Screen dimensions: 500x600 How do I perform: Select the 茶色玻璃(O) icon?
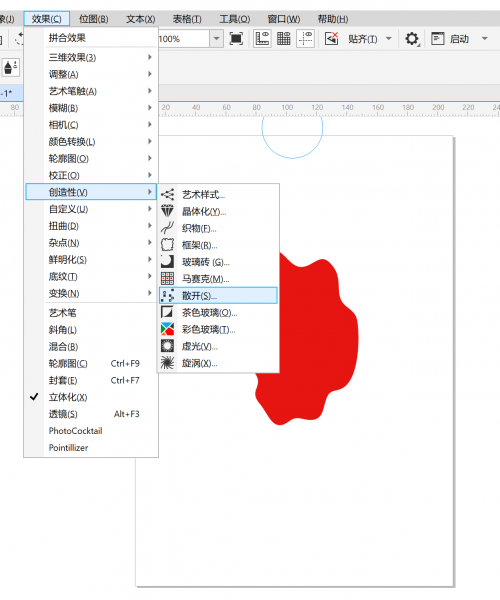click(167, 312)
